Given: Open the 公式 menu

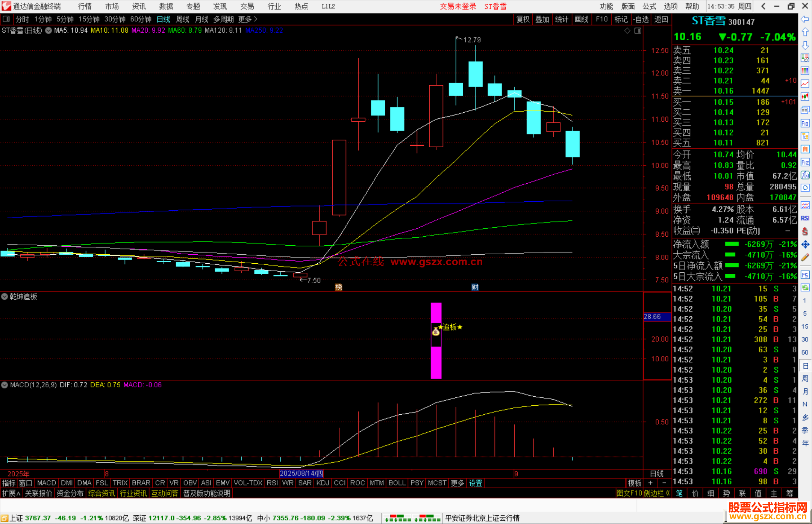Looking at the screenshot, I should tap(649, 6).
